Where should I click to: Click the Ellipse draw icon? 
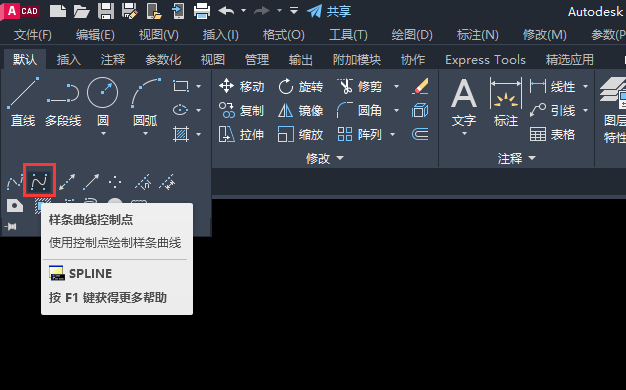[180, 110]
